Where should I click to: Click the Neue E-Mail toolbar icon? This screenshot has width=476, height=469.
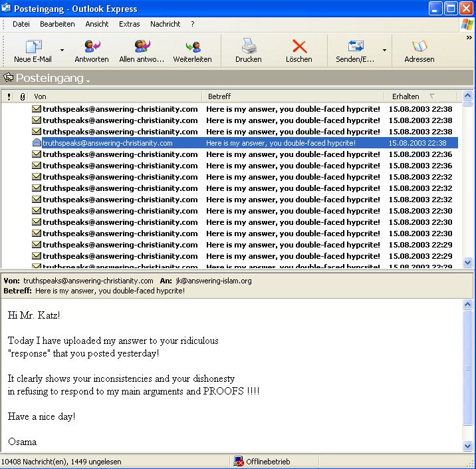click(x=33, y=47)
